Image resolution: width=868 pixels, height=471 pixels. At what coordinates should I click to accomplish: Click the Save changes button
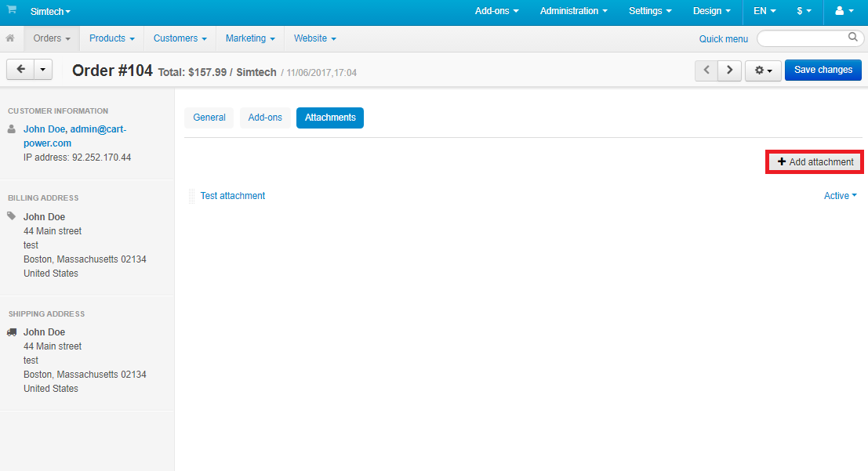coord(823,70)
